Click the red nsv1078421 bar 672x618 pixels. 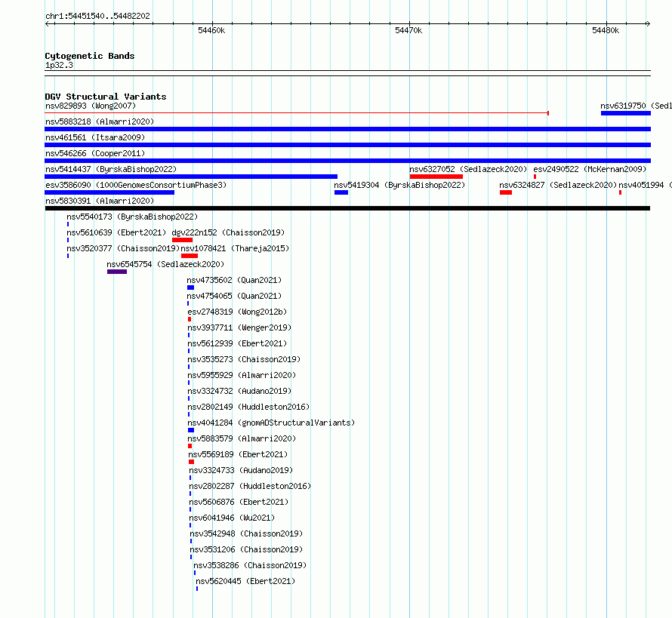click(190, 256)
